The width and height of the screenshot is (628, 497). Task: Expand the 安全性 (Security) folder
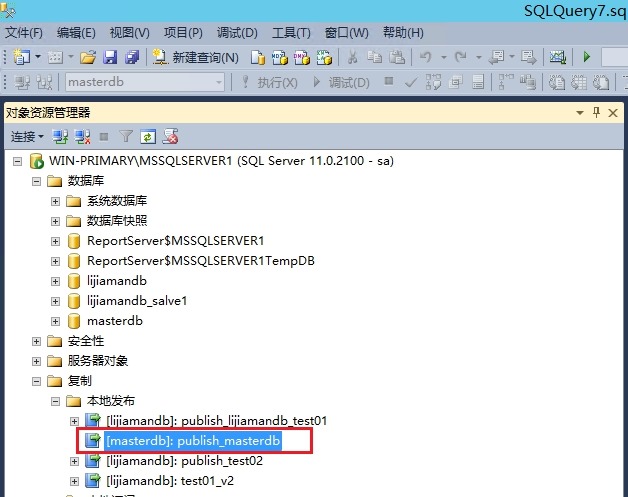[37, 341]
